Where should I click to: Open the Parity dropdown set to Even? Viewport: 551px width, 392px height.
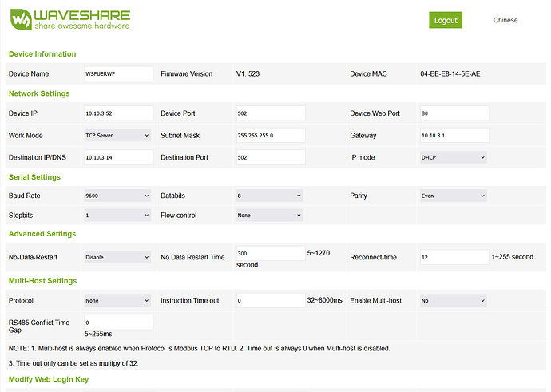tap(454, 196)
